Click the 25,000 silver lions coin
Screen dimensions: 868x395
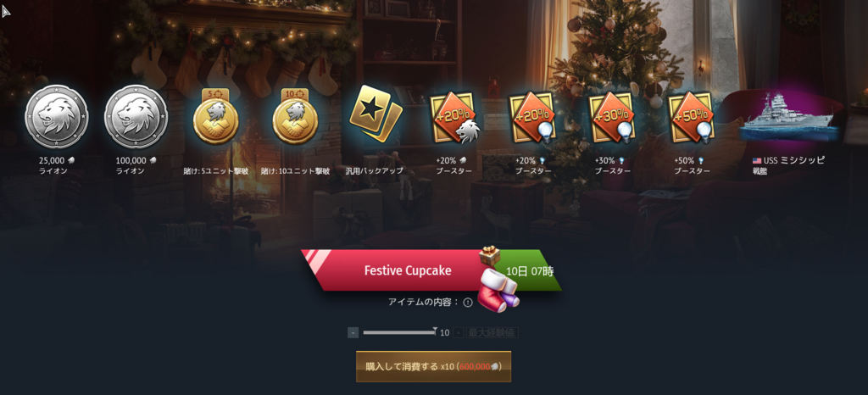coord(57,117)
